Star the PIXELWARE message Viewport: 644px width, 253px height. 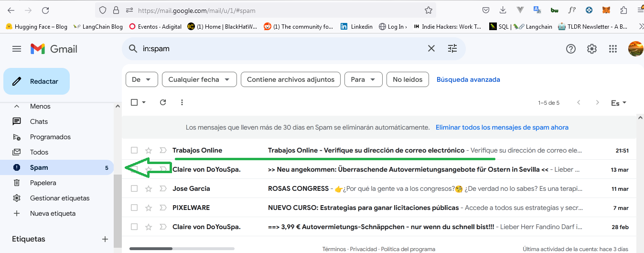(x=149, y=208)
